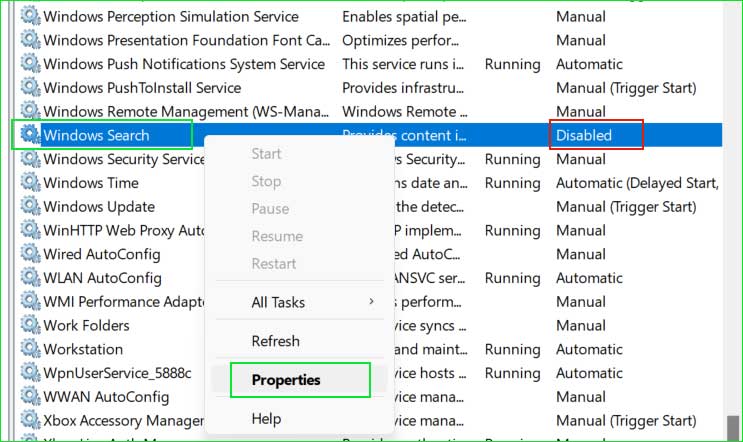Viewport: 743px width, 442px height.
Task: Expand the All Tasks submenu arrow
Action: coord(372,302)
